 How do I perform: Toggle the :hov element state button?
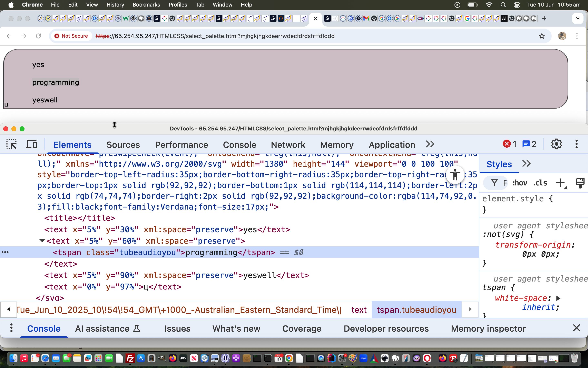[520, 183]
